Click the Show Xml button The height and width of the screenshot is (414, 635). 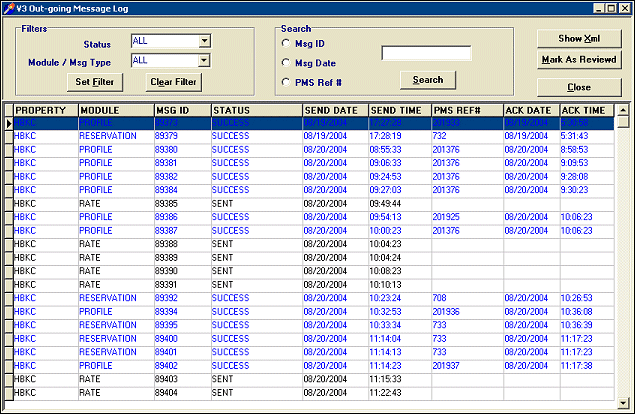pyautogui.click(x=579, y=38)
